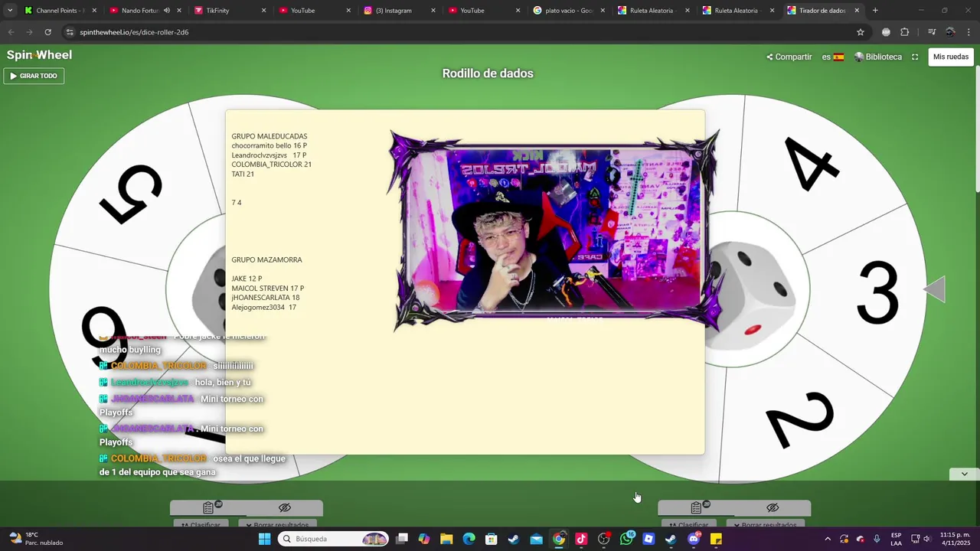The width and height of the screenshot is (980, 551).
Task: Open microphone tray icon
Action: coord(877,539)
